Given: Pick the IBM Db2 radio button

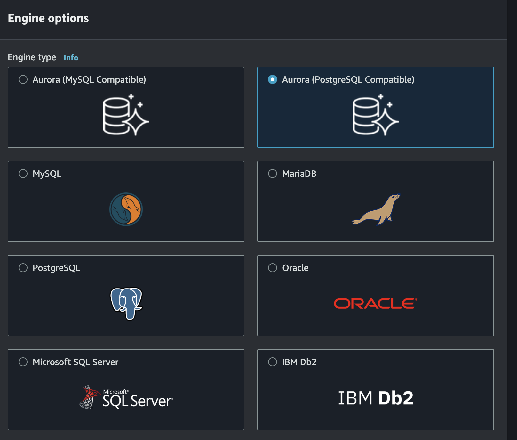Looking at the screenshot, I should (x=272, y=362).
